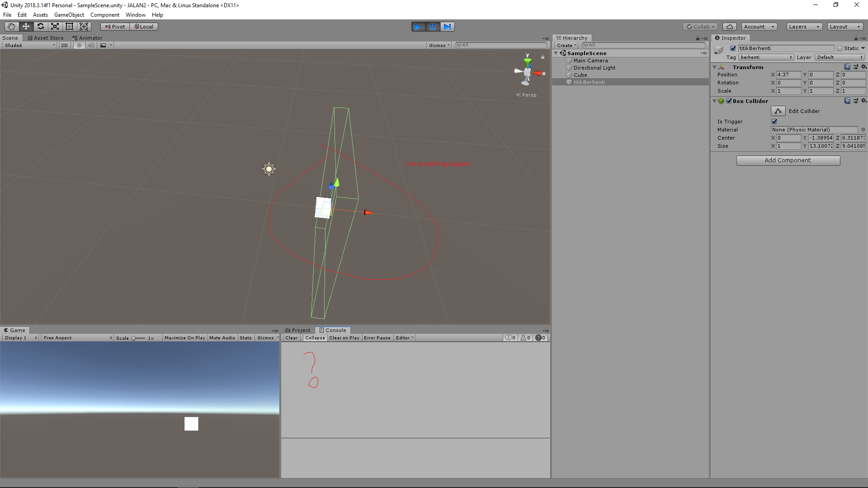This screenshot has width=868, height=488.
Task: Open the Assets menu
Action: click(x=40, y=15)
